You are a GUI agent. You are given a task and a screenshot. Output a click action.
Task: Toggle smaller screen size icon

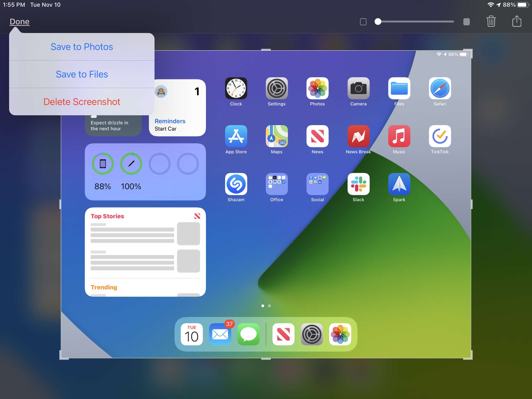(x=363, y=21)
